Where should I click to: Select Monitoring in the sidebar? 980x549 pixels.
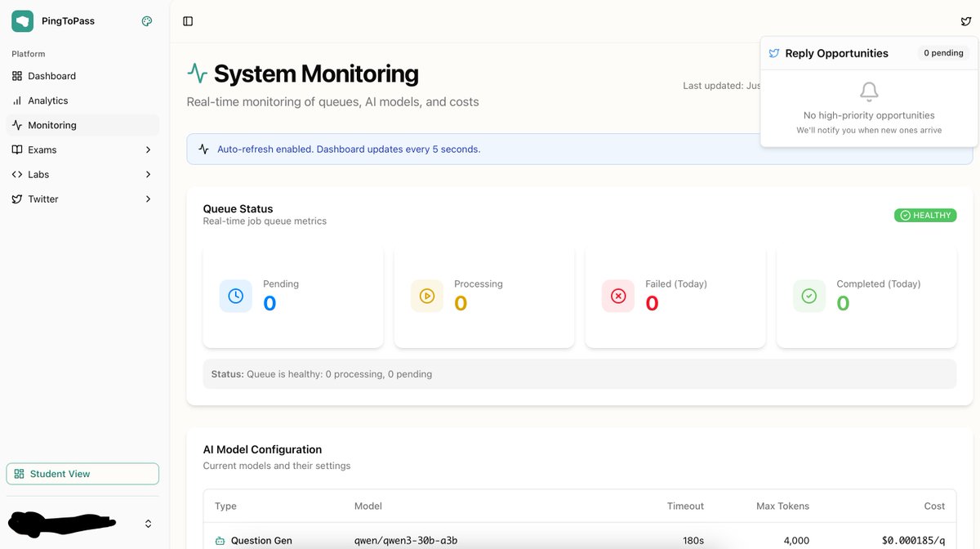tap(82, 125)
